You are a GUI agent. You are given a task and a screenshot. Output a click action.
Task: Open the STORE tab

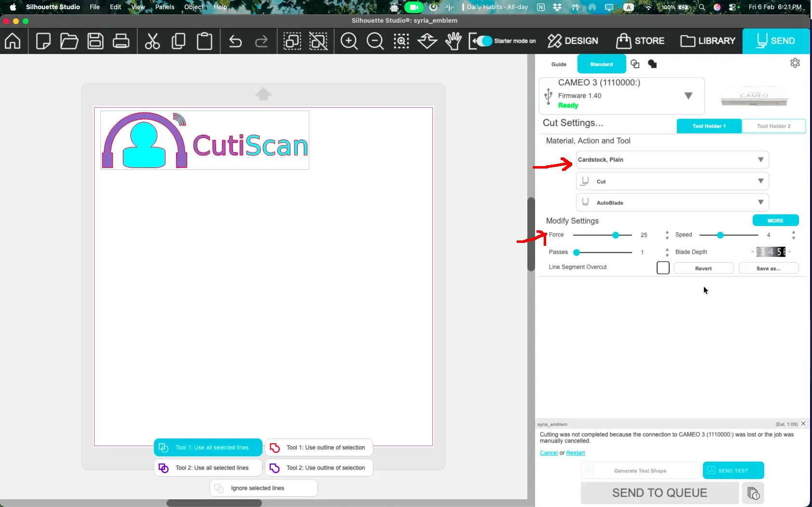click(641, 41)
